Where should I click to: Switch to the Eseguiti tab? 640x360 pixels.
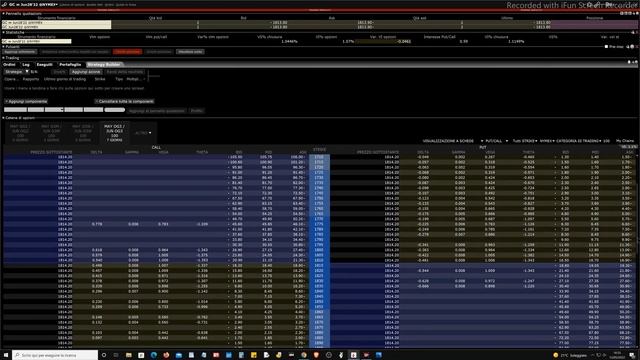pyautogui.click(x=44, y=64)
